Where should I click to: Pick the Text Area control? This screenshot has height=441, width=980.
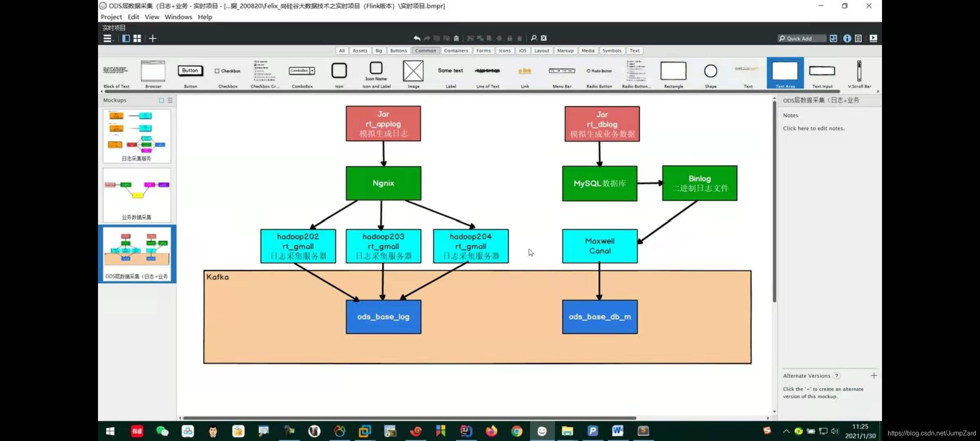[x=785, y=74]
